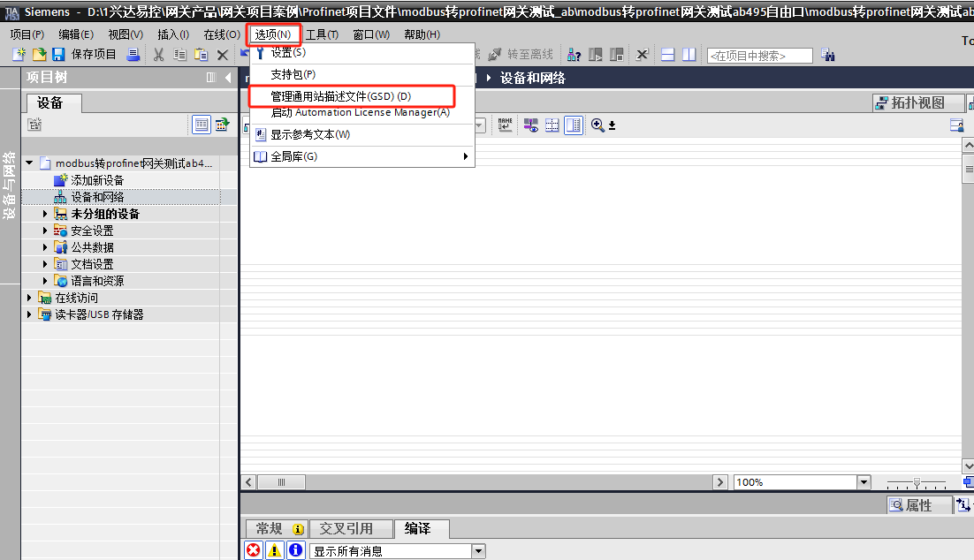Image resolution: width=974 pixels, height=560 pixels.
Task: Click the NAME assign device name icon
Action: click(505, 125)
